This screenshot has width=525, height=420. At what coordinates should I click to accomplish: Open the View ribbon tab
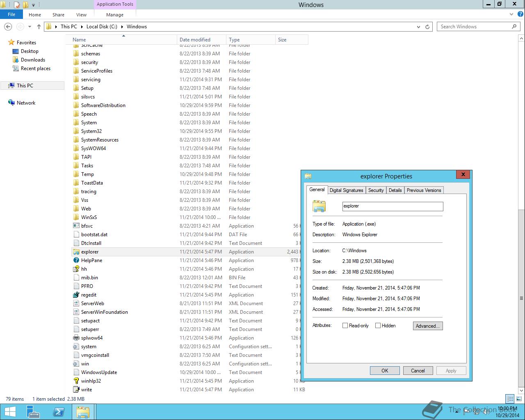81,14
